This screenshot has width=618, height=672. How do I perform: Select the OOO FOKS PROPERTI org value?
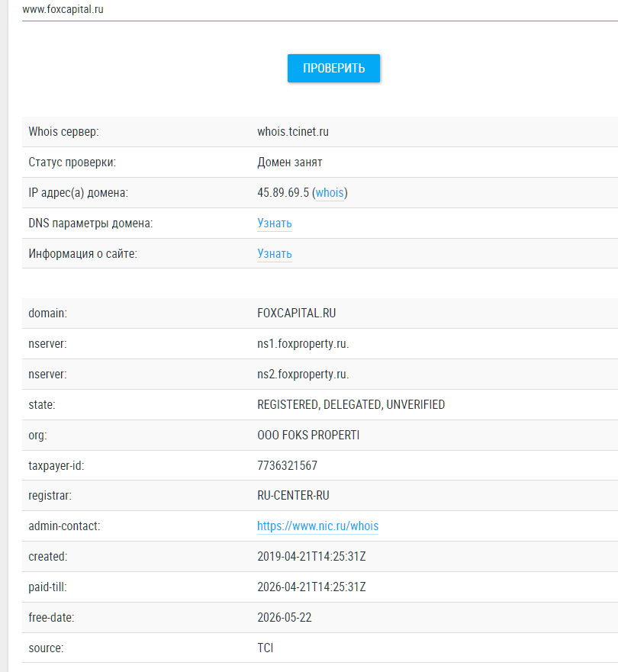click(308, 435)
